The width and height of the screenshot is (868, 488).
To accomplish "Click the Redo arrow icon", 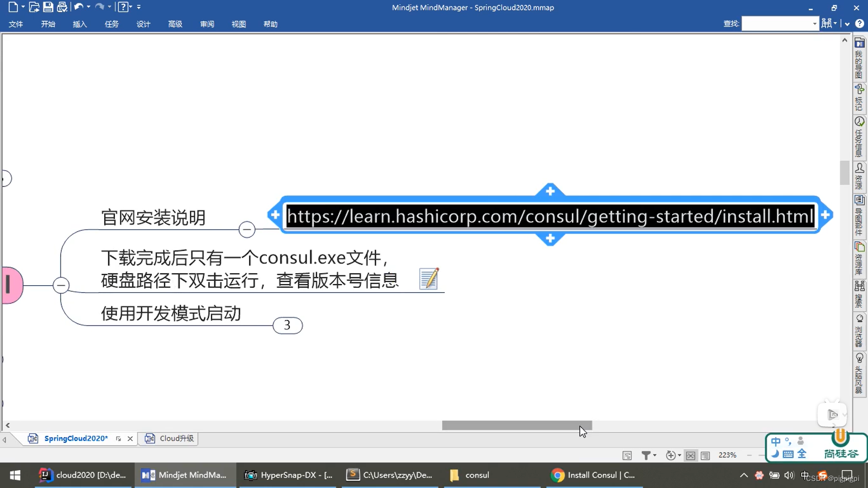I will (100, 7).
